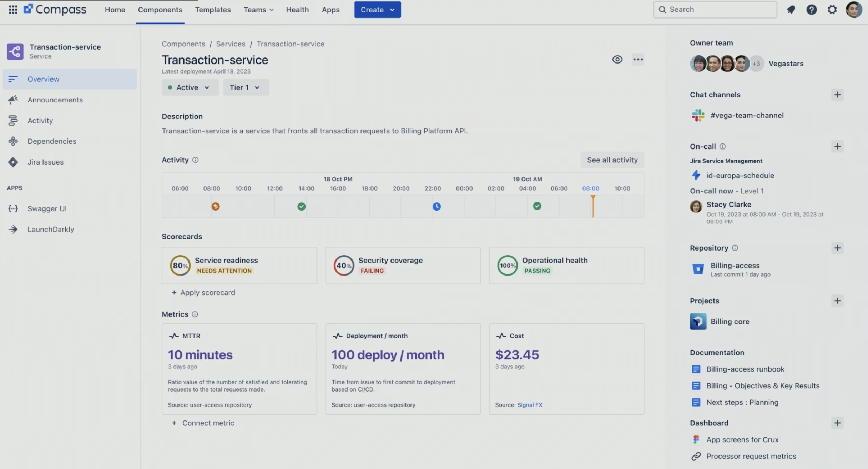Click the help question mark icon
The image size is (868, 469).
tap(811, 10)
